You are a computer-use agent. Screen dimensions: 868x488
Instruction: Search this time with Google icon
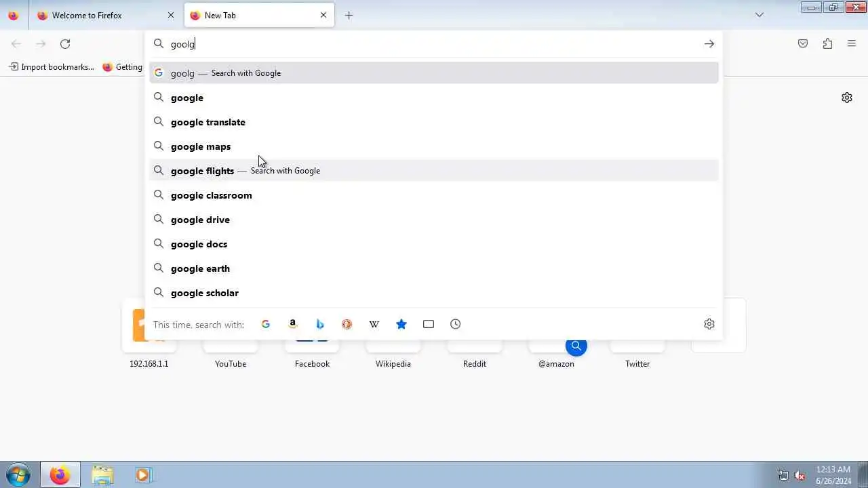coord(266,324)
